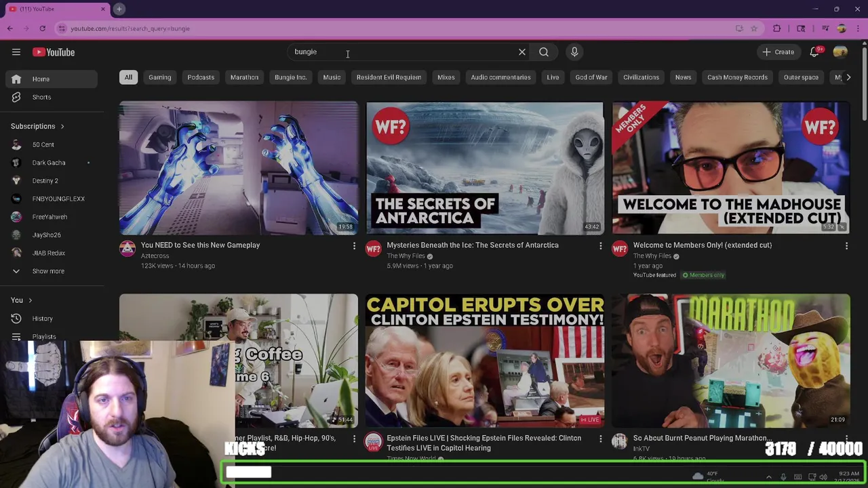Viewport: 868px width, 488px height.
Task: Click Welcome to the Madhouse thumbnail
Action: click(x=731, y=168)
